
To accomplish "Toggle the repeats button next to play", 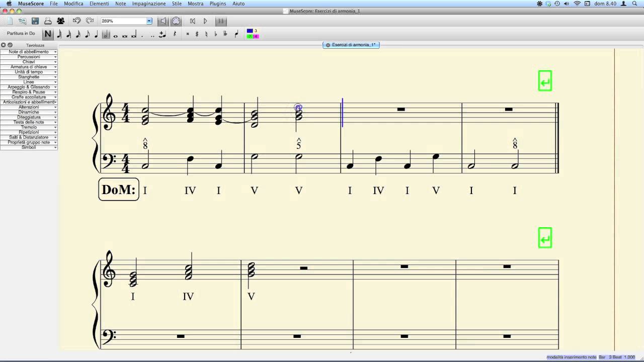I will (x=220, y=21).
